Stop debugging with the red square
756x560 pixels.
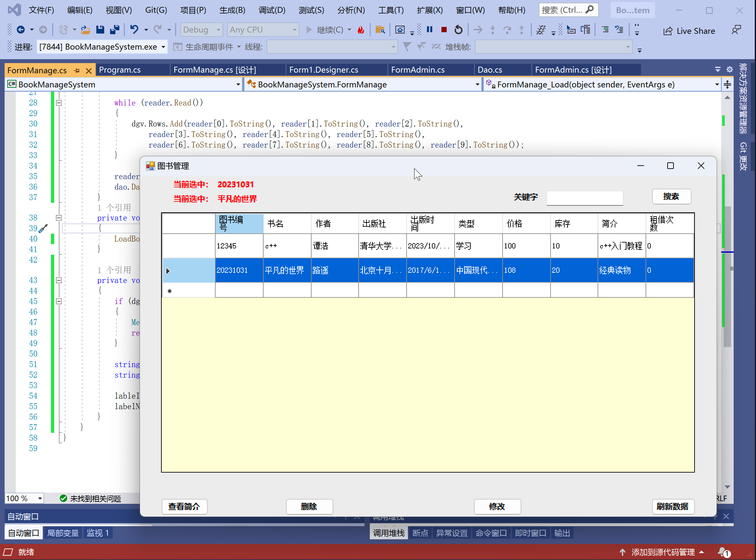[x=444, y=30]
